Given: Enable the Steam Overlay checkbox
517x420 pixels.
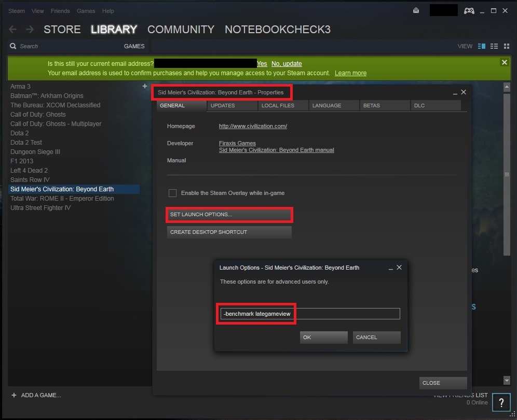Looking at the screenshot, I should (172, 193).
